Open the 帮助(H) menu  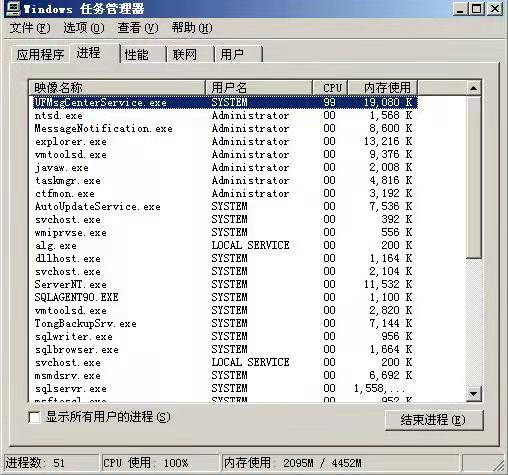coord(192,28)
